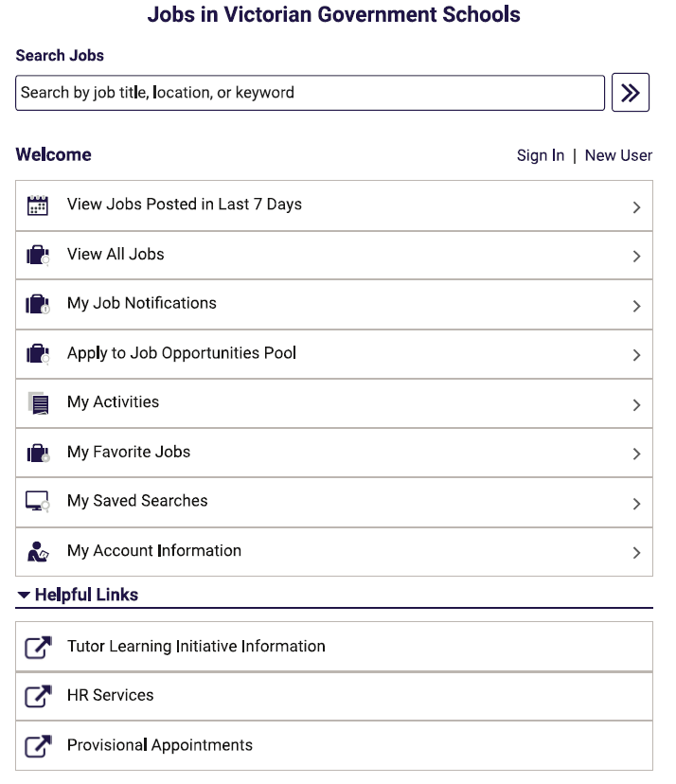Click the double-arrow search submit button

[630, 93]
